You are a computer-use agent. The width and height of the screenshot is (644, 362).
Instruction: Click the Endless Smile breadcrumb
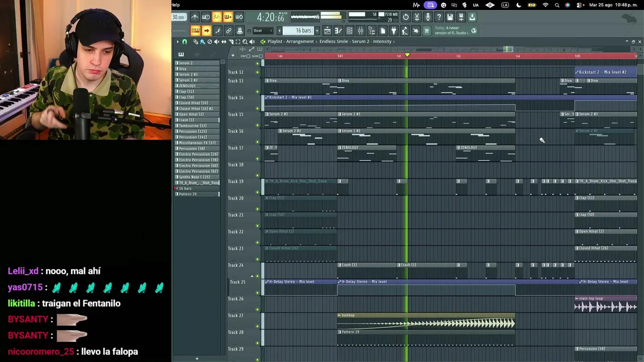(334, 42)
